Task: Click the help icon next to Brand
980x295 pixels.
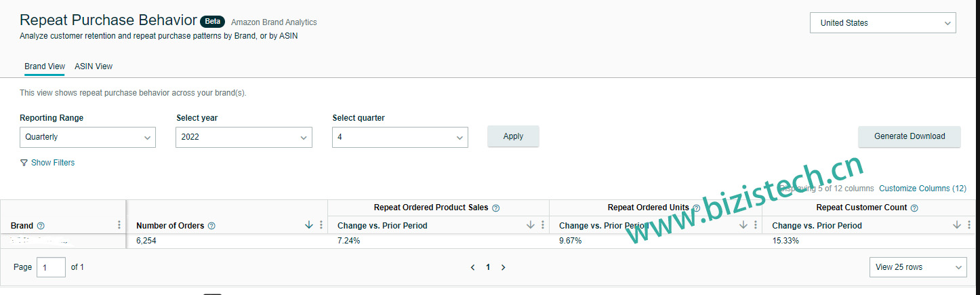Action: pyautogui.click(x=41, y=226)
